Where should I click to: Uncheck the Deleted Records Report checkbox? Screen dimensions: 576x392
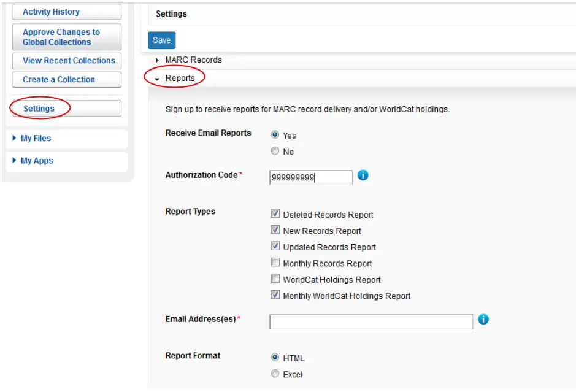[x=275, y=213]
